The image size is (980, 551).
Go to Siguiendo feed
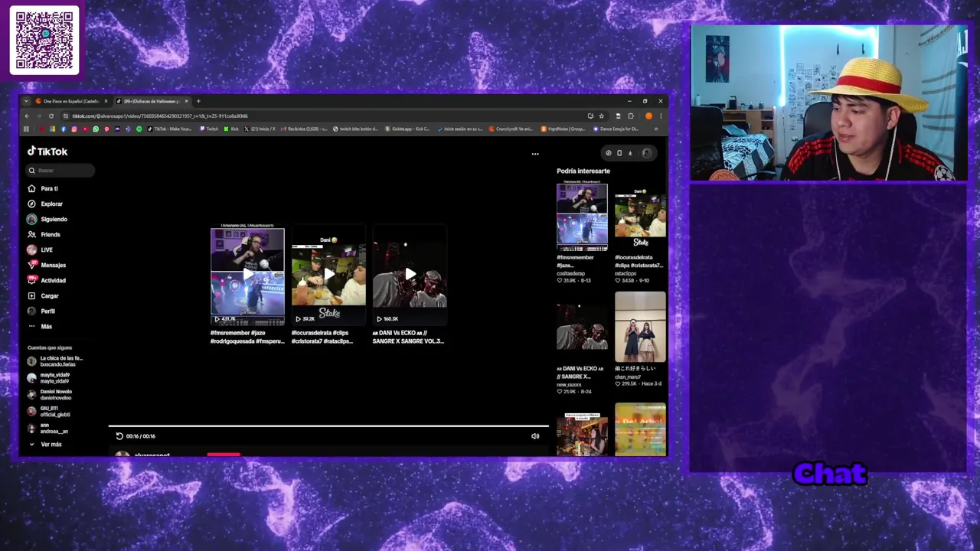point(47,219)
